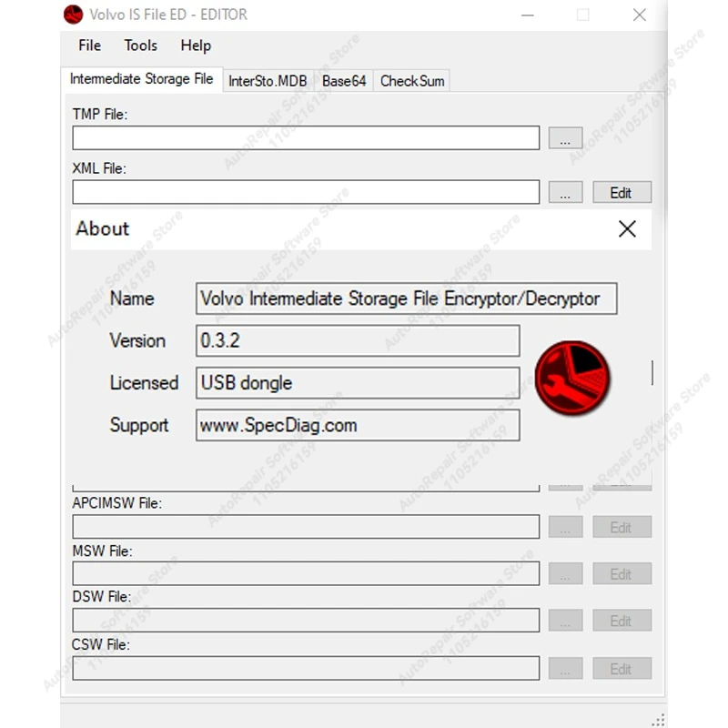Click the MSW File path field

306,573
